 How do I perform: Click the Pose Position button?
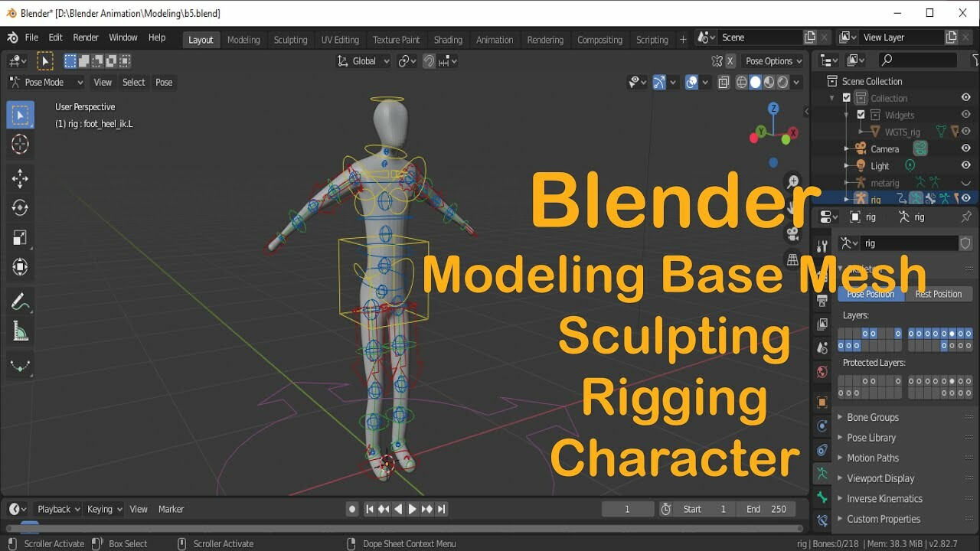(871, 294)
